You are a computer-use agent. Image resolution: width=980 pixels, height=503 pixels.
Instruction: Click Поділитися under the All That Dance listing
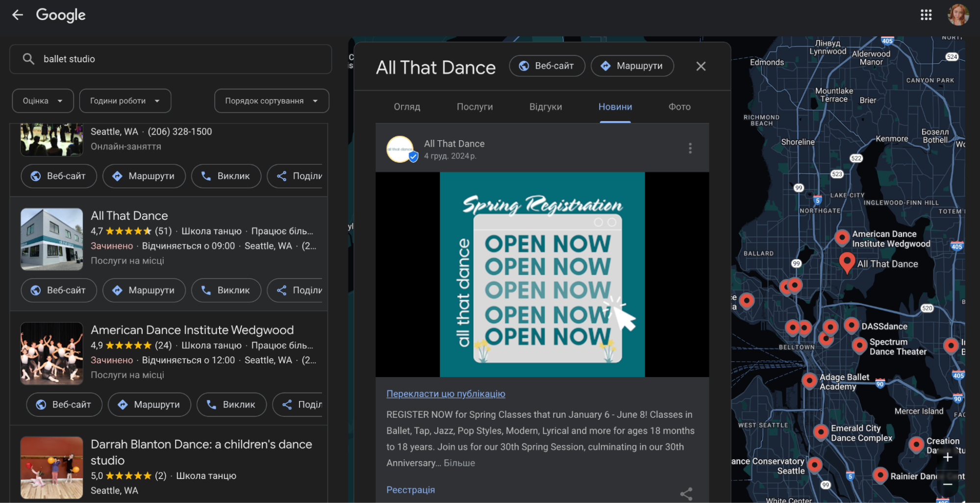tap(295, 290)
